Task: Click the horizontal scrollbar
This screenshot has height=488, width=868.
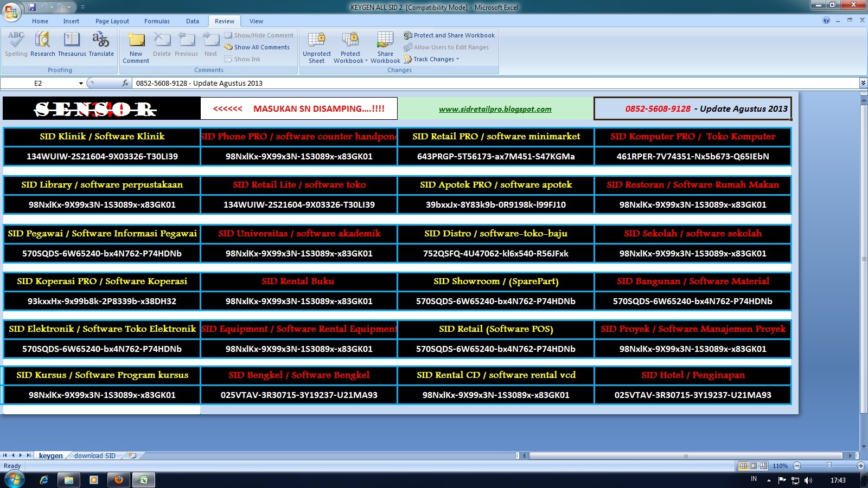Action: pyautogui.click(x=686, y=455)
